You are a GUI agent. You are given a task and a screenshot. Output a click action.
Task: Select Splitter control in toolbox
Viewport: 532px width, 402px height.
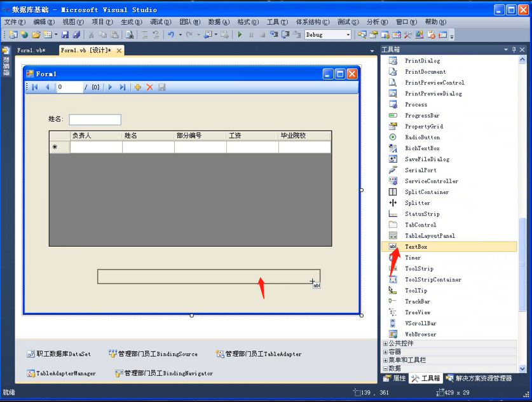(x=418, y=203)
